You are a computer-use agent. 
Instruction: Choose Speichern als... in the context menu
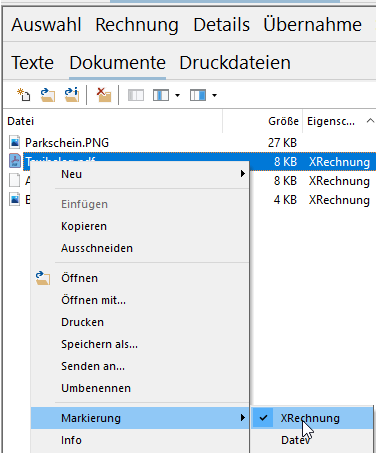point(140,344)
